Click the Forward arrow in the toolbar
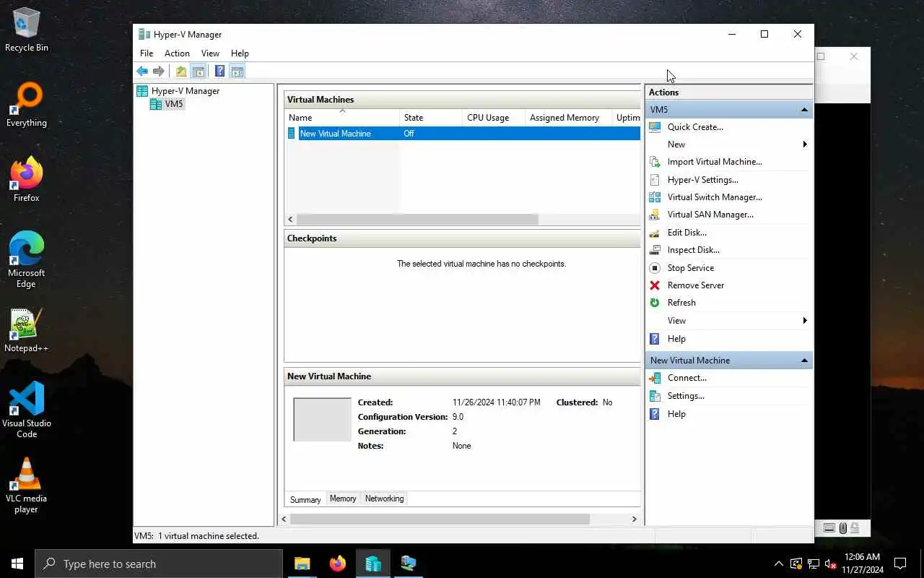924x578 pixels. pos(159,71)
